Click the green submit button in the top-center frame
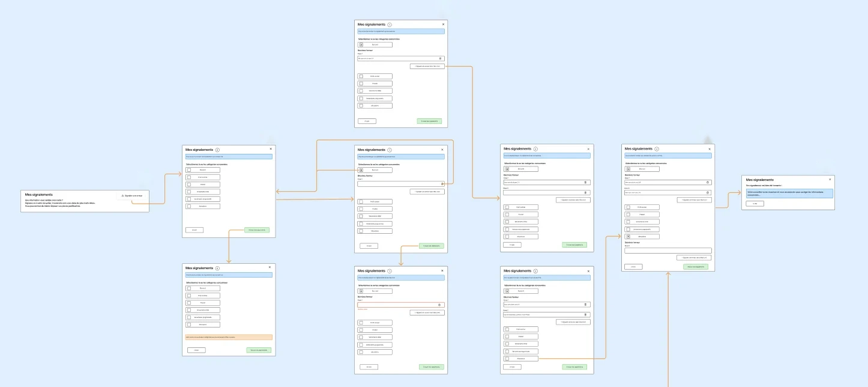The image size is (868, 387). tap(429, 121)
